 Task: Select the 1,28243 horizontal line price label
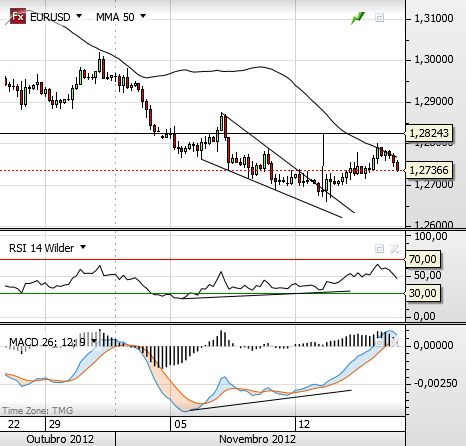pyautogui.click(x=428, y=133)
